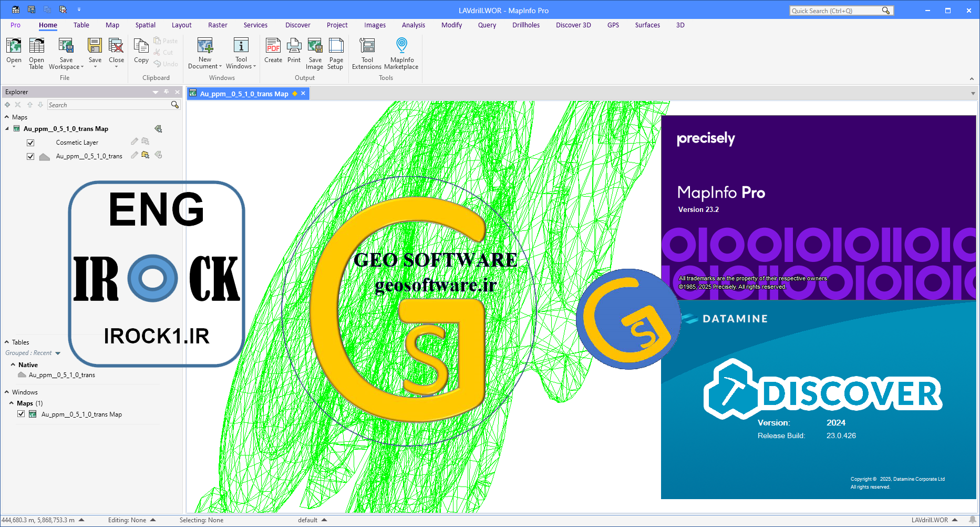Click close all icon in quick access toolbar
The height and width of the screenshot is (527, 980).
coord(63,9)
